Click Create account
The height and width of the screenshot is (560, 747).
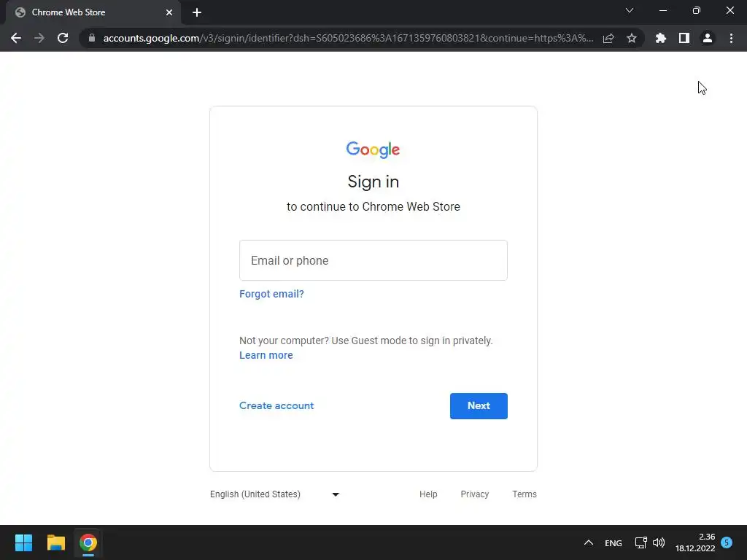click(276, 405)
